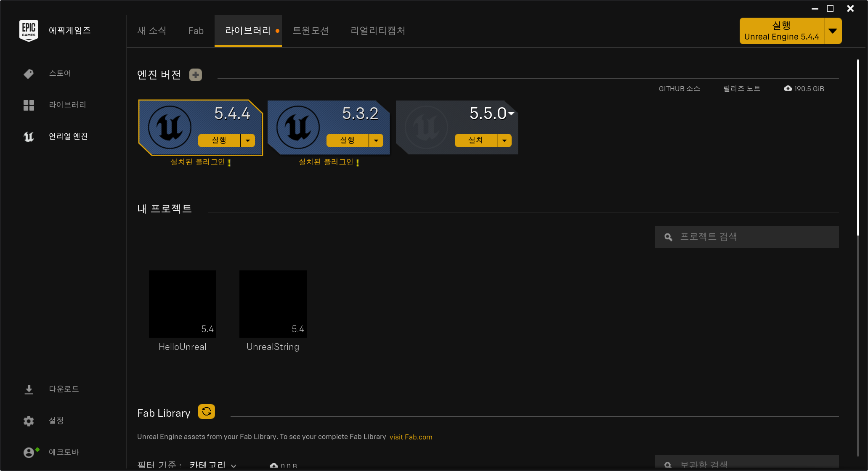Click the 에크토바 account avatar icon

tap(29, 452)
